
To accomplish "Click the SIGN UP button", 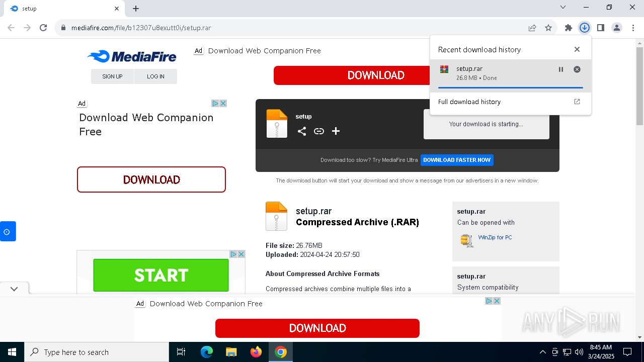I will point(112,76).
